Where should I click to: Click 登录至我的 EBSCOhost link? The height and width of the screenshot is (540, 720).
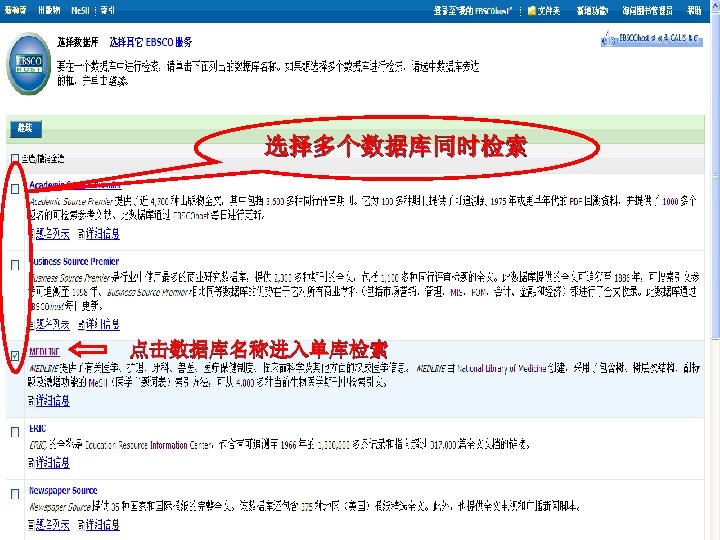(x=472, y=10)
